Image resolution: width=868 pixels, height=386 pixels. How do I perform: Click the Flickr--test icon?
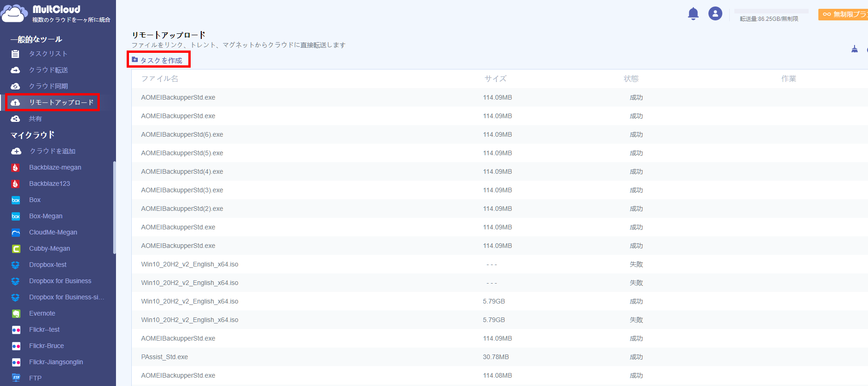pos(16,330)
